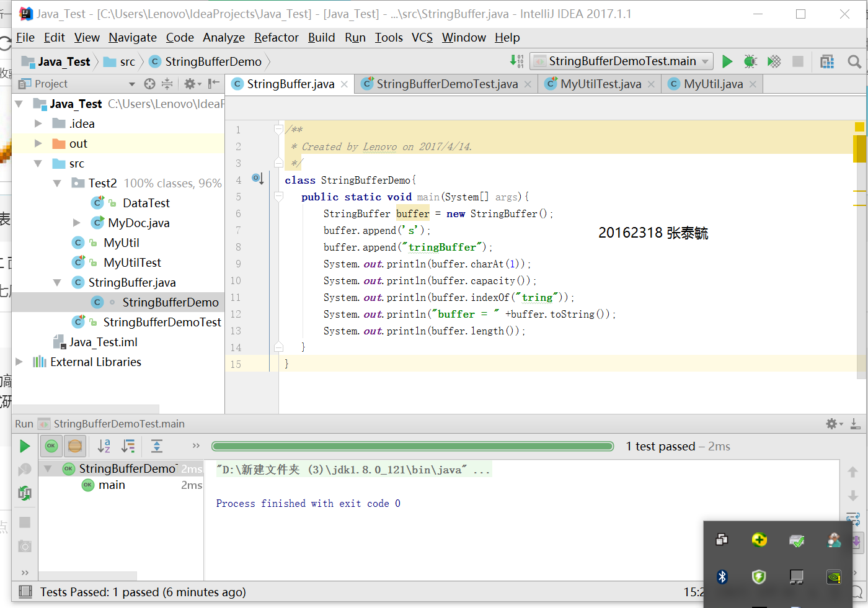Sort tests alphabetically in Run panel
This screenshot has width=868, height=608.
104,445
